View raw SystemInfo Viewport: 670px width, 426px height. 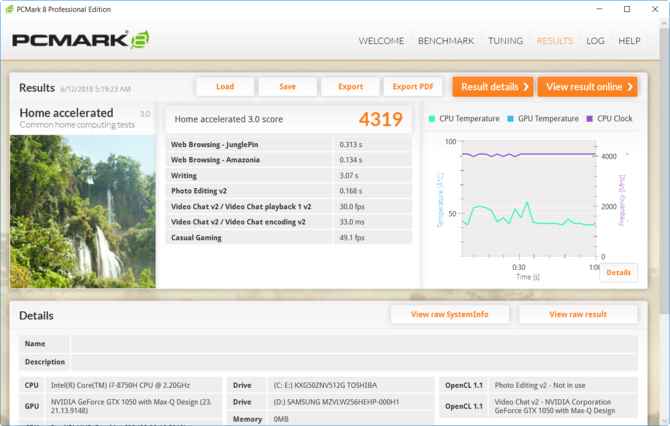pos(450,314)
